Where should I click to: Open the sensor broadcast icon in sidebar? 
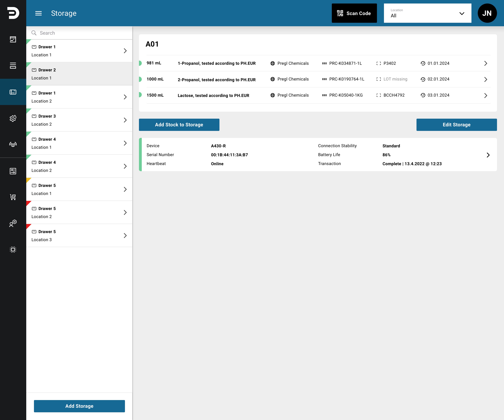[13, 144]
